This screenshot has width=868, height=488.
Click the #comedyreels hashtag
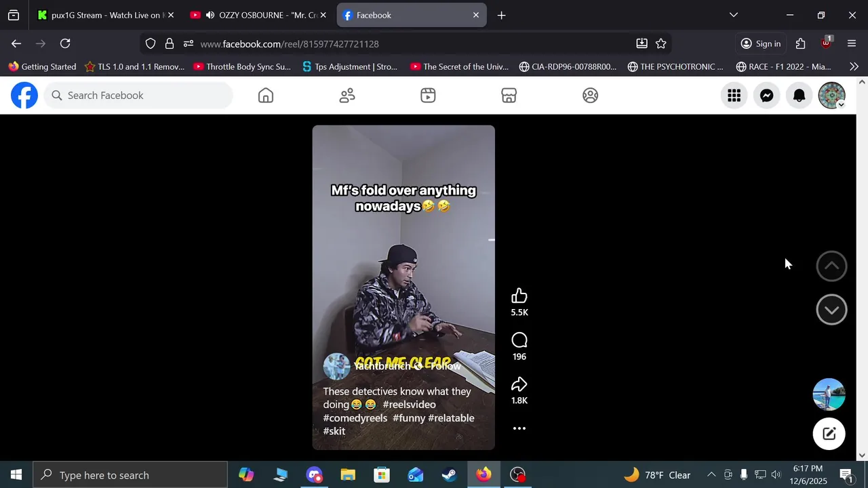tap(355, 418)
